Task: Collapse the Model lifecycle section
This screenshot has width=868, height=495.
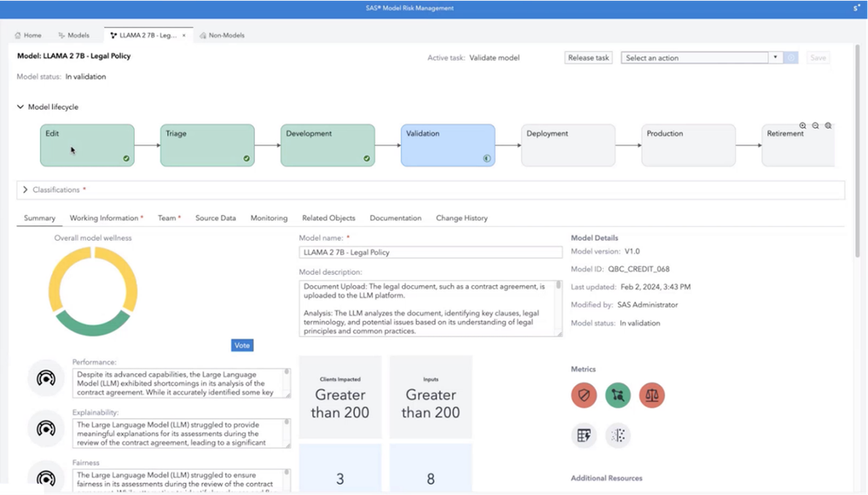Action: [21, 107]
